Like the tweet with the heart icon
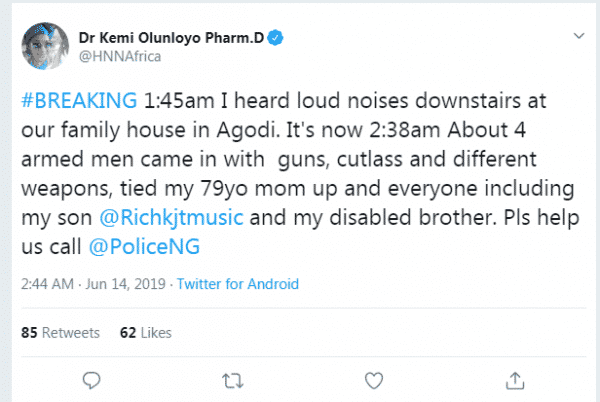Image resolution: width=600 pixels, height=402 pixels. (x=374, y=379)
